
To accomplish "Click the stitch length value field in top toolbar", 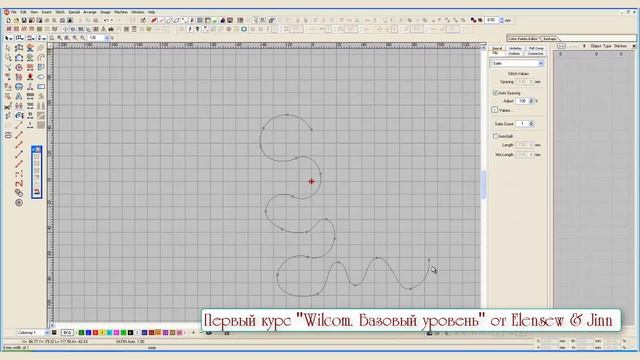I will tap(491, 20).
